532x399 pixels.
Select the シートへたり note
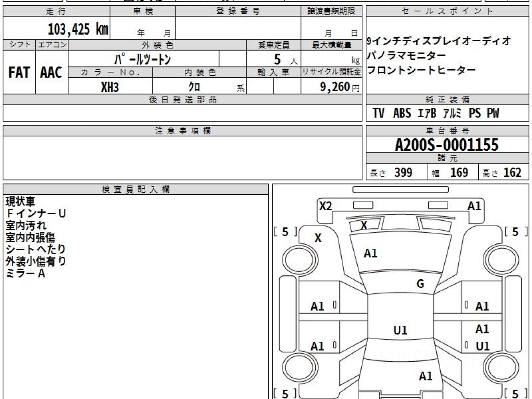pyautogui.click(x=35, y=250)
